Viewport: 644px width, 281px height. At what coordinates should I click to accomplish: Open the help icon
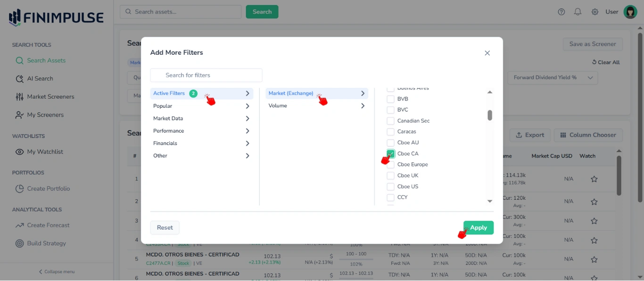pyautogui.click(x=561, y=12)
